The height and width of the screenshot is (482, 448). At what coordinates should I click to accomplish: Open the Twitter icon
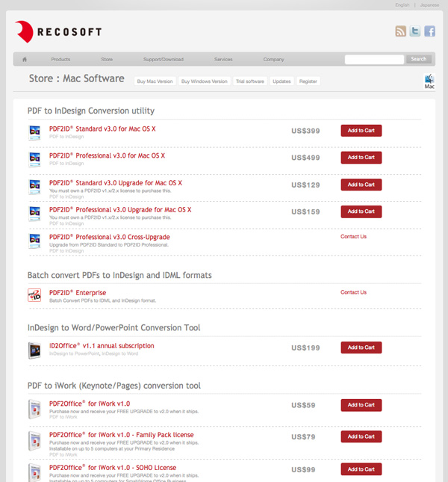coord(415,31)
